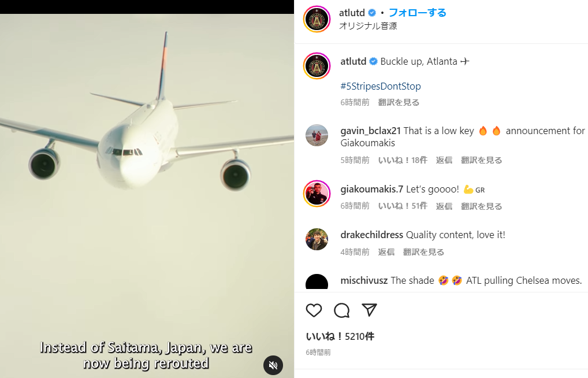
Task: Open the atlutd avatar beside the caption
Action: point(317,66)
